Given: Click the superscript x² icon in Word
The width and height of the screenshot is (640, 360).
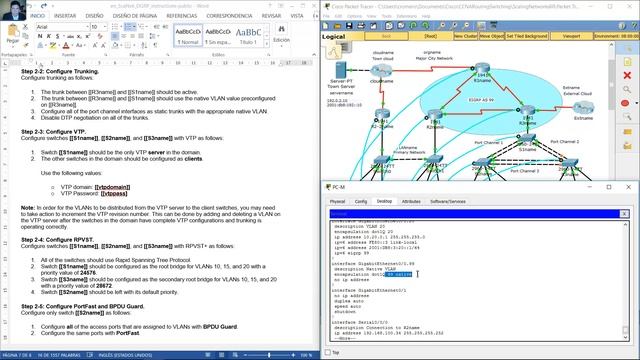Looking at the screenshot, I should [88, 36].
